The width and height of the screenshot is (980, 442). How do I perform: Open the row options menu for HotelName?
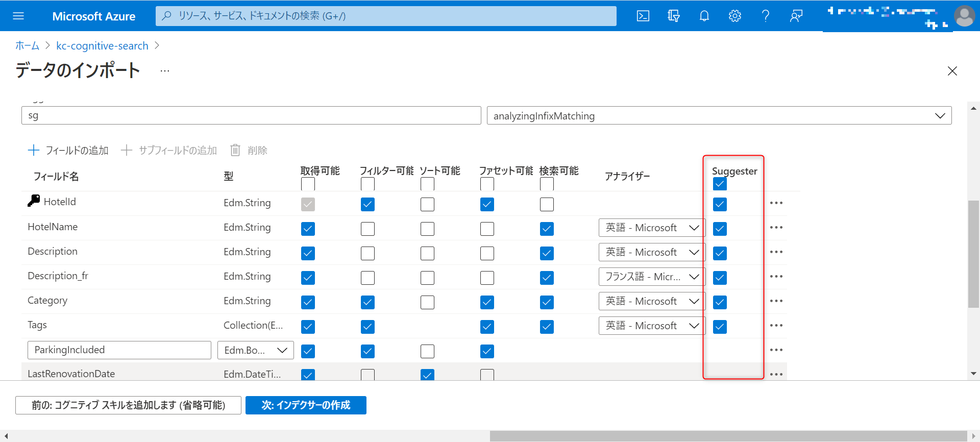pyautogui.click(x=776, y=228)
